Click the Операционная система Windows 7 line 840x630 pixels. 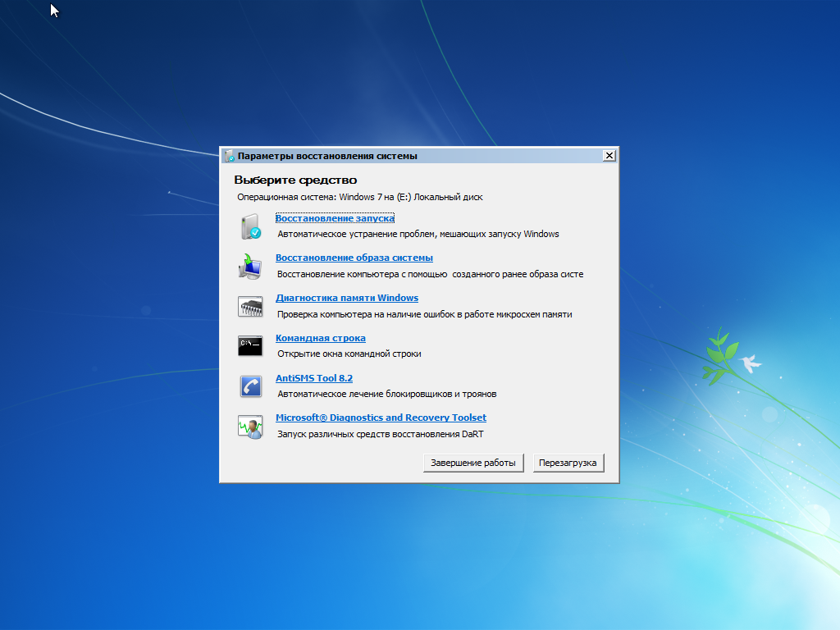click(x=360, y=197)
